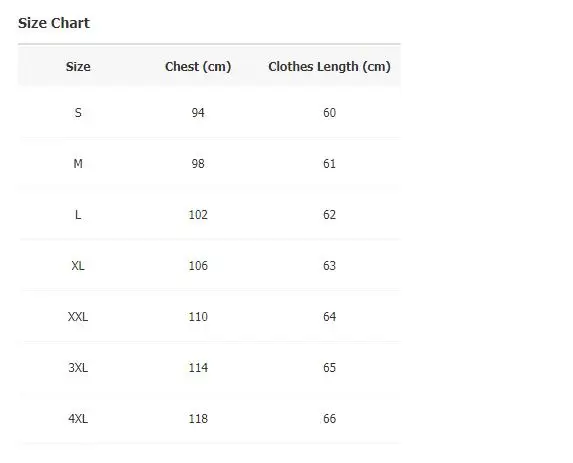Click the Chest (cm) column header
Viewport: 573px width, 463px height.
[198, 67]
